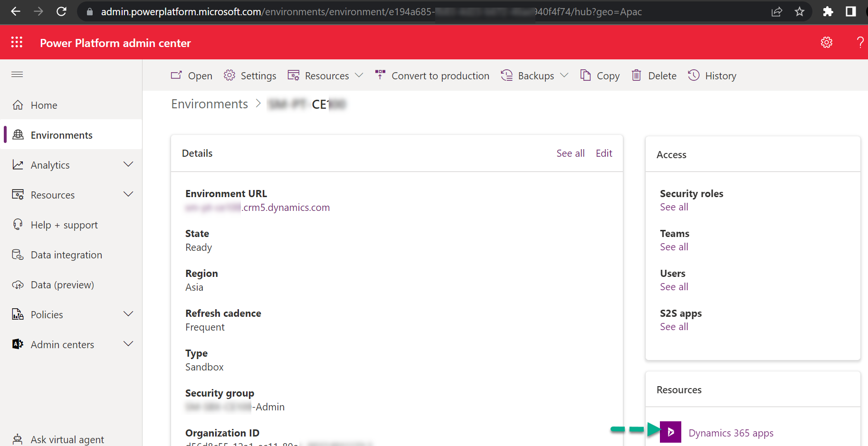The height and width of the screenshot is (446, 868).
Task: Bookmark this page with the star icon
Action: coord(800,11)
